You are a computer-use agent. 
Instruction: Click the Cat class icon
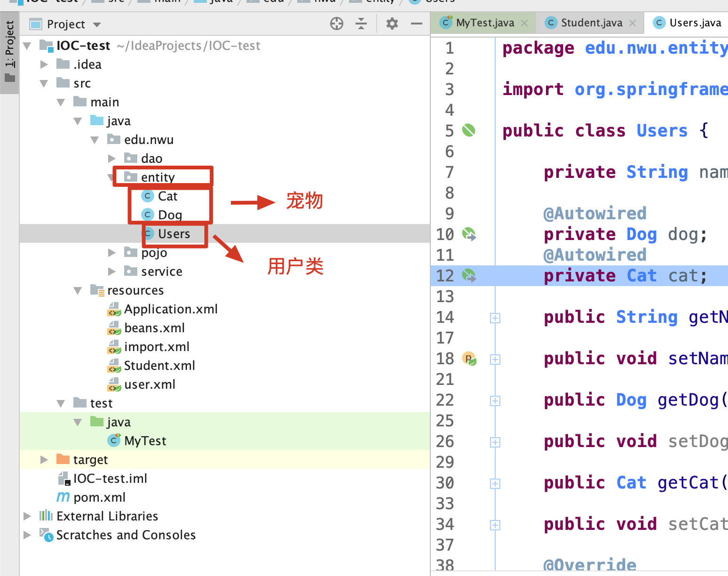(148, 196)
